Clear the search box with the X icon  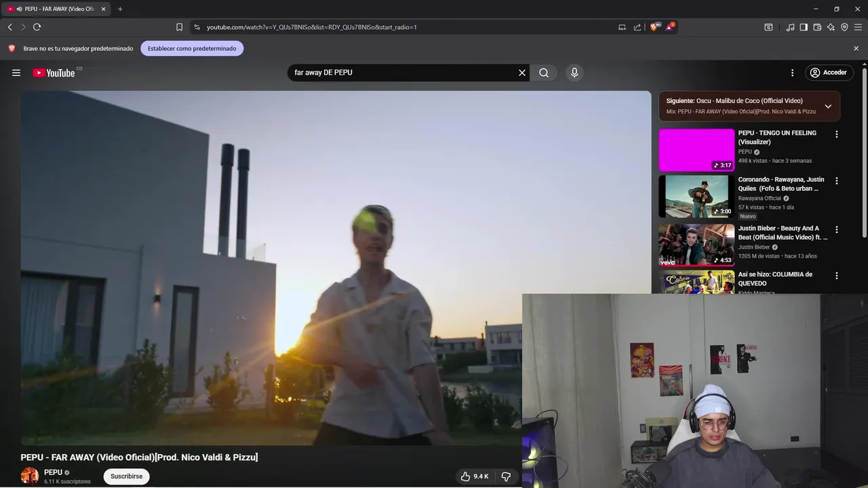[x=522, y=73]
